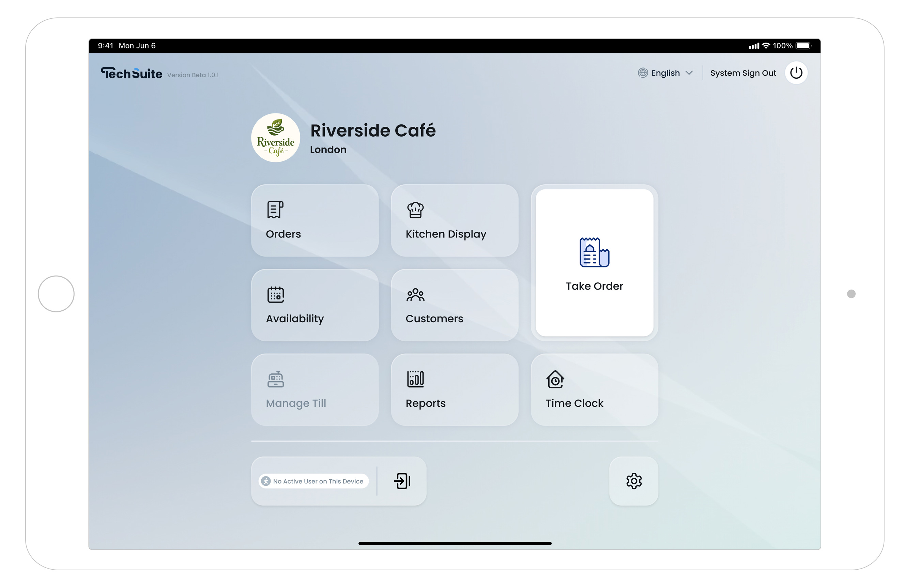The image size is (904, 588).
Task: Open the Kitchen Display tile
Action: click(x=454, y=220)
